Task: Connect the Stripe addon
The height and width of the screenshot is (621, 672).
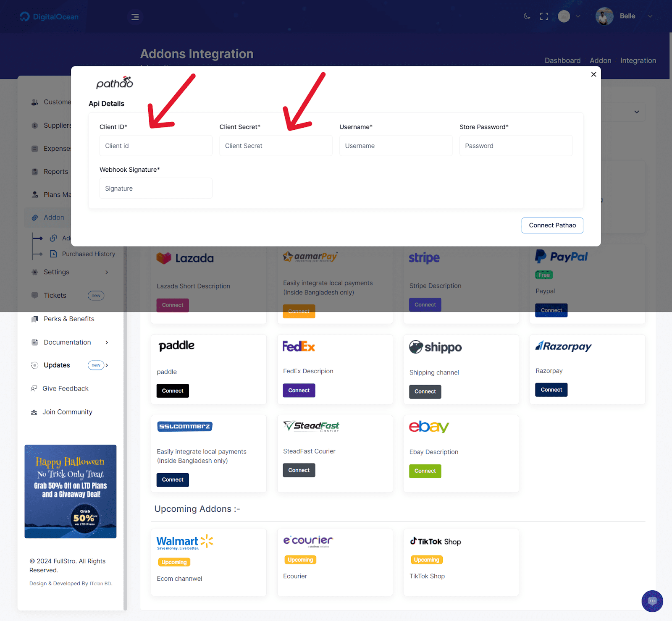Action: [x=425, y=305]
